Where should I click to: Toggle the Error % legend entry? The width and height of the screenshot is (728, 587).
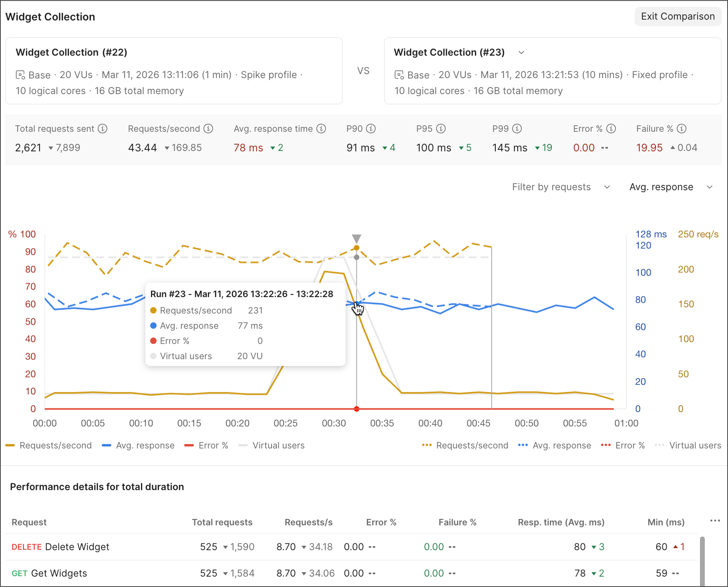click(213, 445)
